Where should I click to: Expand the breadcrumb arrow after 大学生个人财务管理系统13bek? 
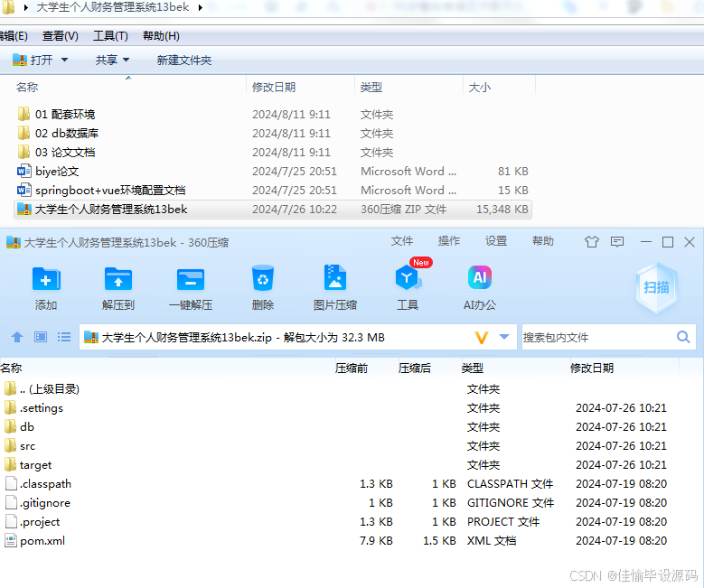click(x=201, y=7)
